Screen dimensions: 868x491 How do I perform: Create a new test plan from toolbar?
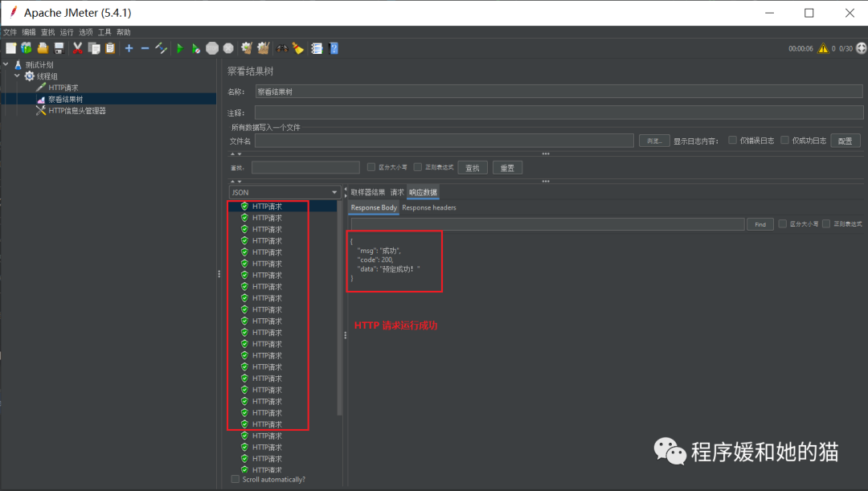click(x=10, y=49)
